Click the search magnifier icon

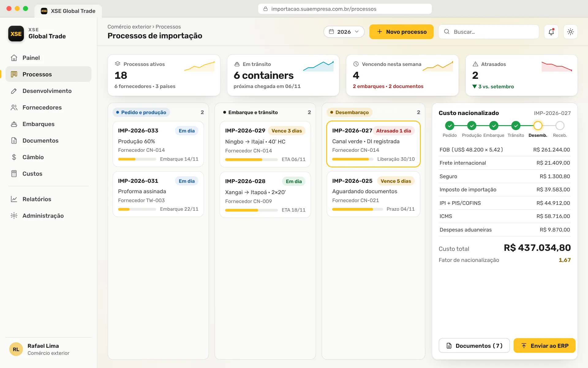pyautogui.click(x=447, y=32)
